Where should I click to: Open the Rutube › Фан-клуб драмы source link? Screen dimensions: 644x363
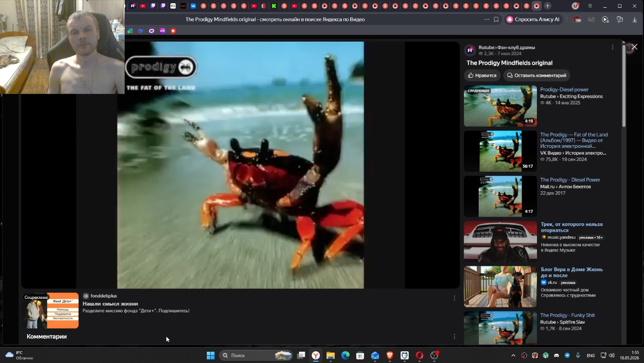[507, 47]
